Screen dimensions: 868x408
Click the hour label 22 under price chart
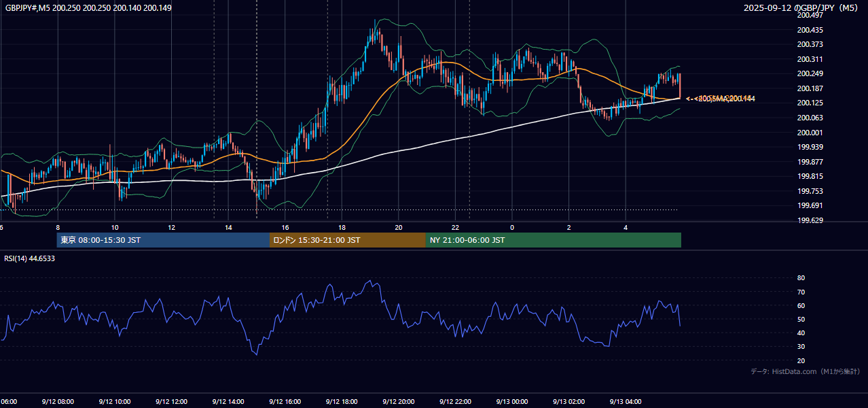[455, 227]
